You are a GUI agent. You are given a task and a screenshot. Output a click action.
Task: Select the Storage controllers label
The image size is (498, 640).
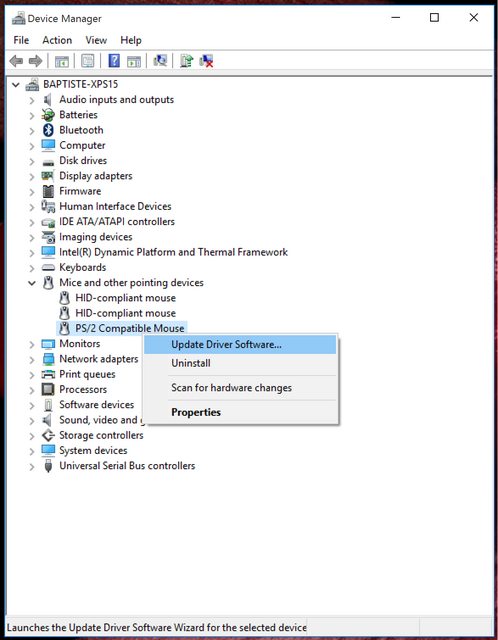pos(101,435)
